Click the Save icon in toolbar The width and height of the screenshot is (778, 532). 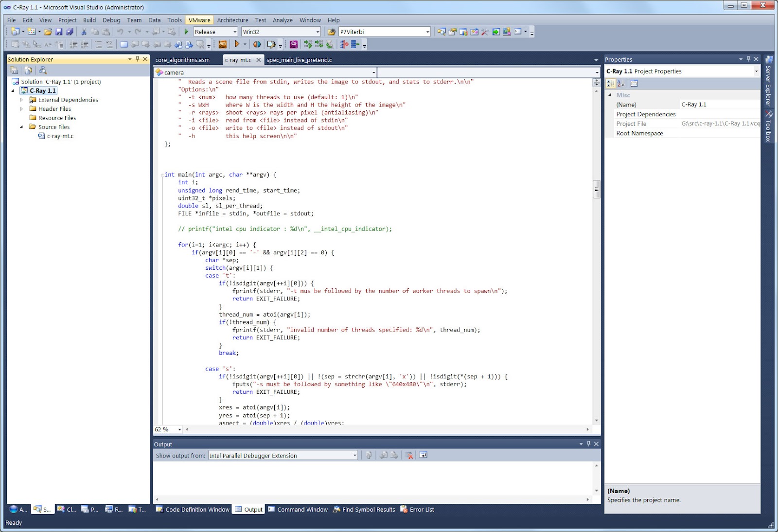[59, 32]
